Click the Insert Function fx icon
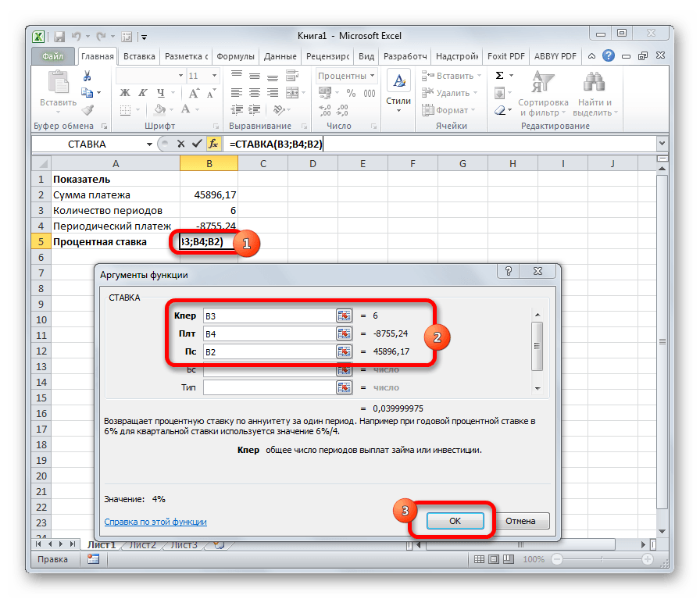The width and height of the screenshot is (700, 599). [212, 144]
